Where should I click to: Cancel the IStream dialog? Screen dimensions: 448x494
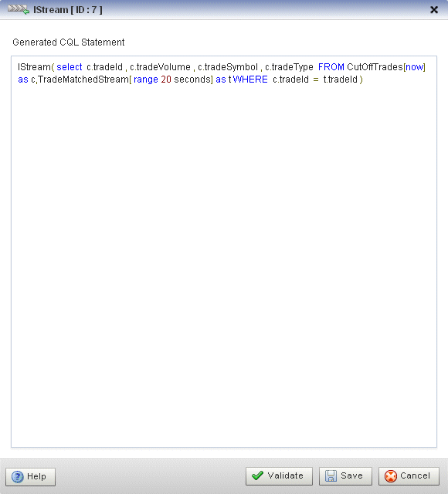click(x=409, y=475)
